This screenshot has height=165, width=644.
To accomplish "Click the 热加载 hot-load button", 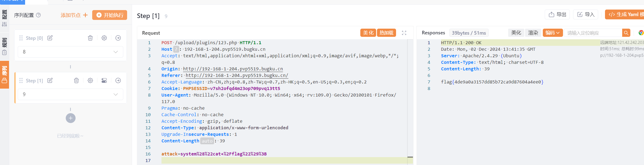I will pos(387,33).
